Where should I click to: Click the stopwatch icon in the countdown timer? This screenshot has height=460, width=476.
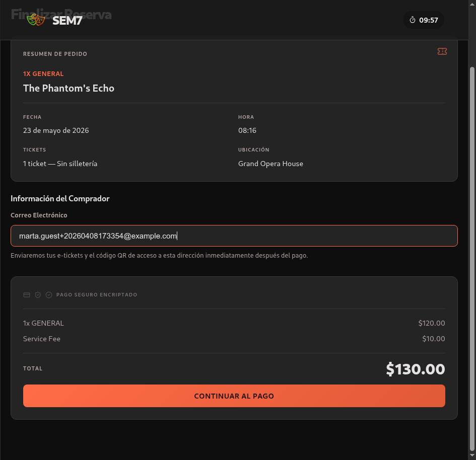tap(413, 20)
